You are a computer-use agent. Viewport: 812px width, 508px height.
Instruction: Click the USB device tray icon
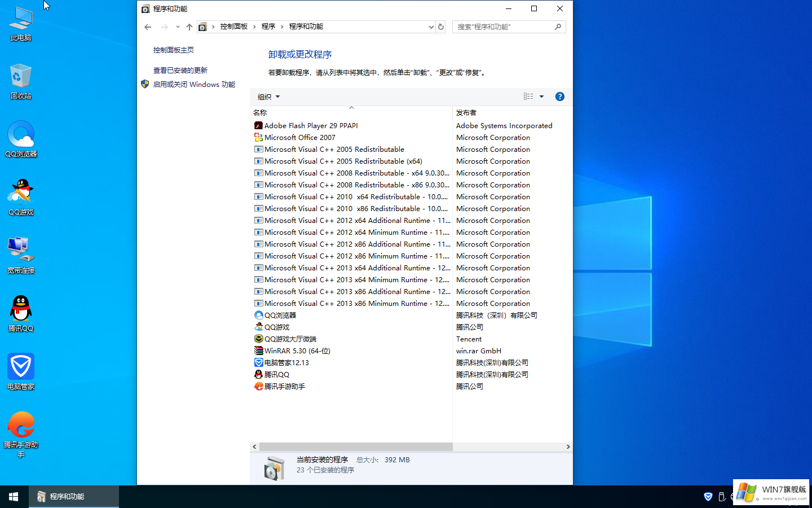pyautogui.click(x=722, y=497)
